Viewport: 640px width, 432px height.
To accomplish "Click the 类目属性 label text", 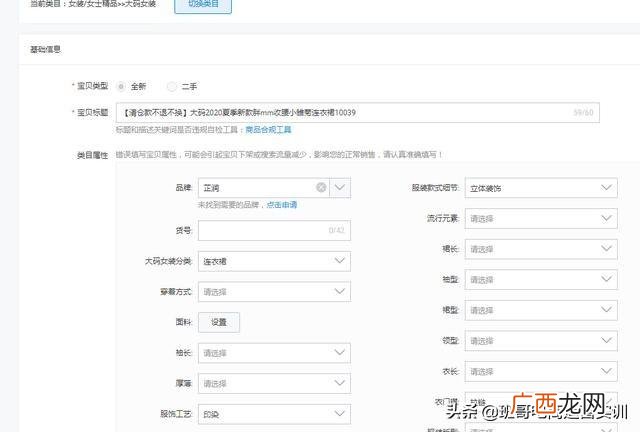I will pyautogui.click(x=93, y=155).
